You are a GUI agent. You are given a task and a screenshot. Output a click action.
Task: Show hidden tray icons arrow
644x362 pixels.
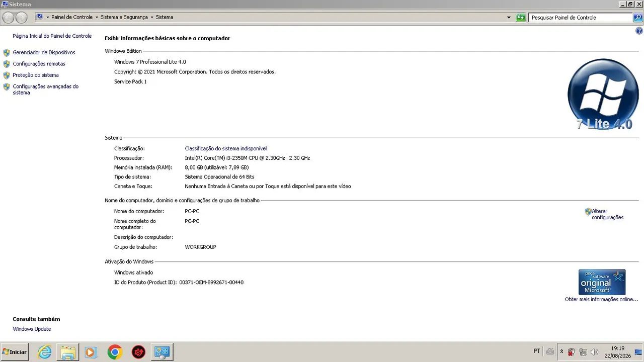coord(561,351)
